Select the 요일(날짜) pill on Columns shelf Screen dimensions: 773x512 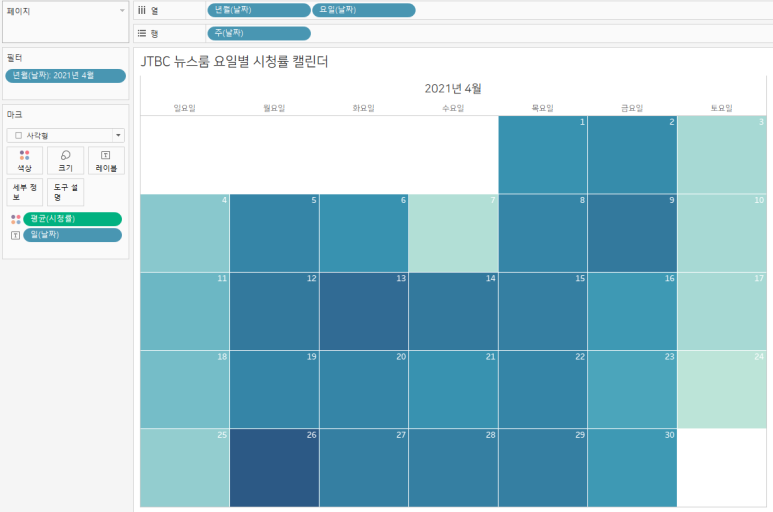click(x=364, y=10)
